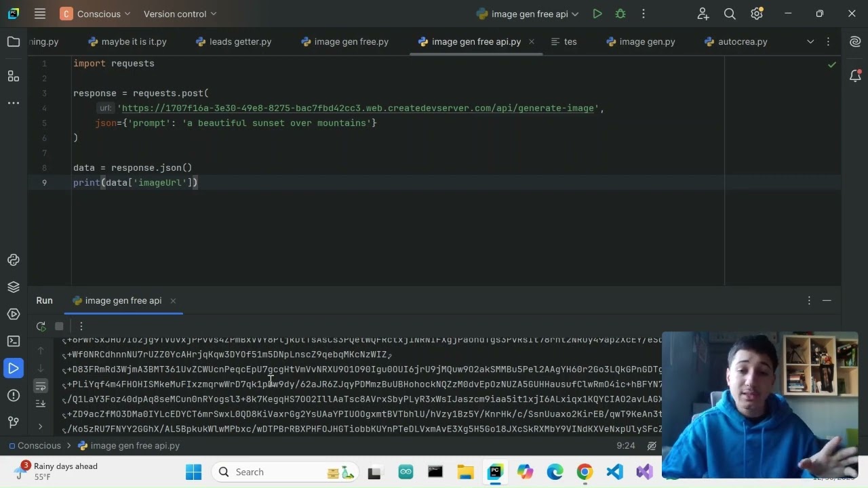Open Visual Studio Code from taskbar
Image resolution: width=868 pixels, height=488 pixels.
614,472
